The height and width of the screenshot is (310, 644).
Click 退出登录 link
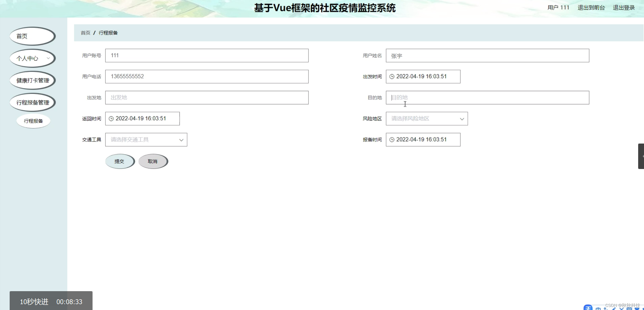tap(623, 8)
